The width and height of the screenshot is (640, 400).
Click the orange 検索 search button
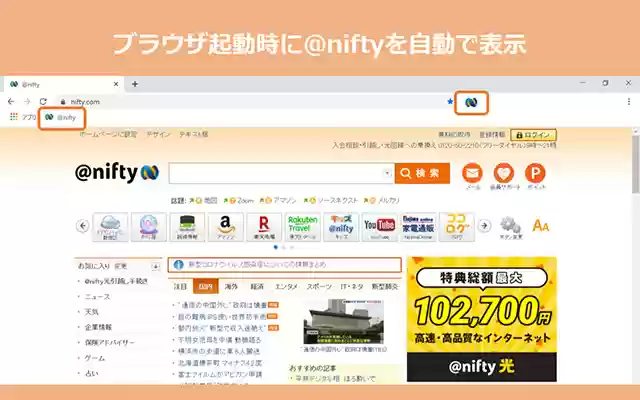pyautogui.click(x=422, y=173)
